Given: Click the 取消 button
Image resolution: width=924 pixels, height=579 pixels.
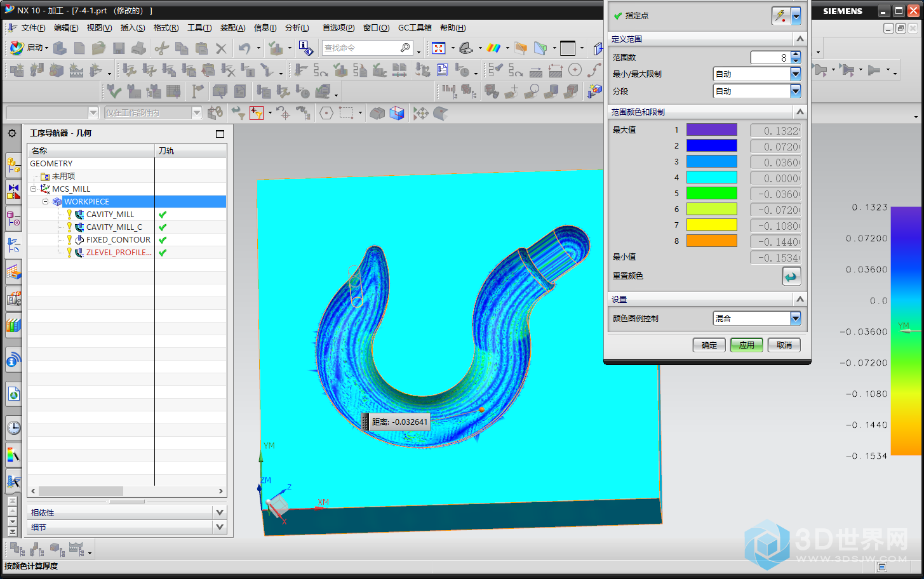Looking at the screenshot, I should pos(784,345).
